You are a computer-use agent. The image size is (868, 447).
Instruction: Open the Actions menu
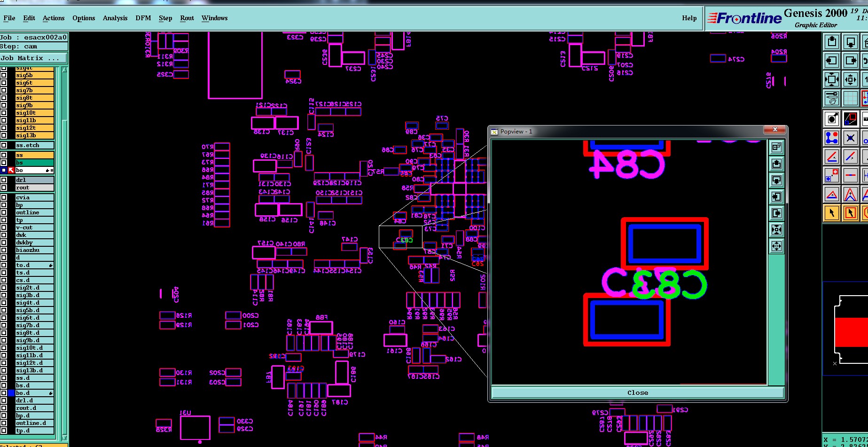coord(54,18)
